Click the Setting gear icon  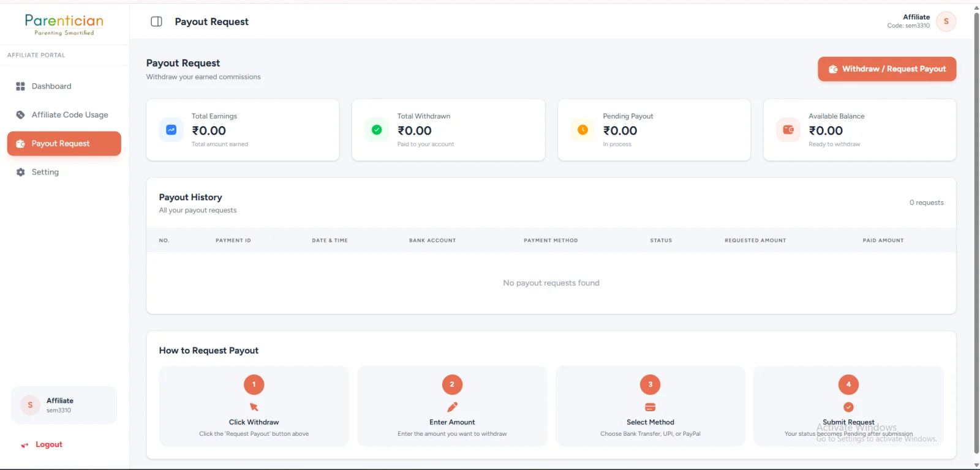[20, 172]
